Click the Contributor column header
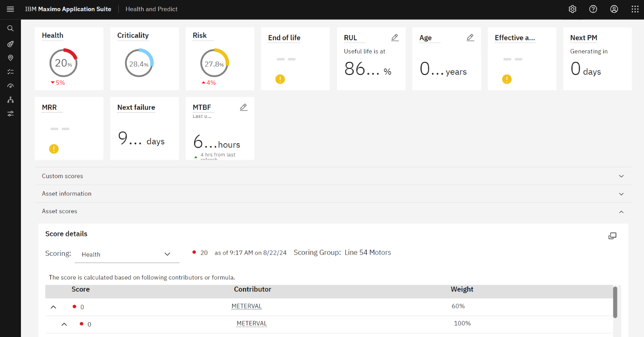 253,289
